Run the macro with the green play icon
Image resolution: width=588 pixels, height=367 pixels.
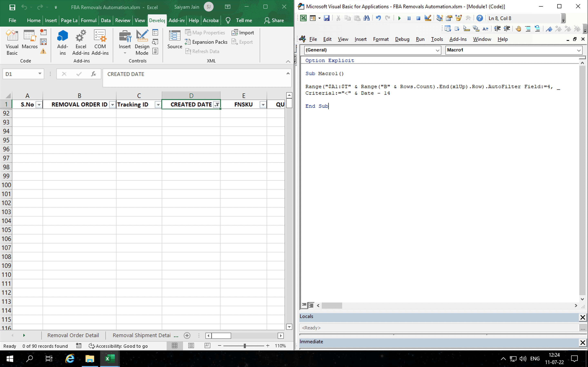pyautogui.click(x=399, y=18)
